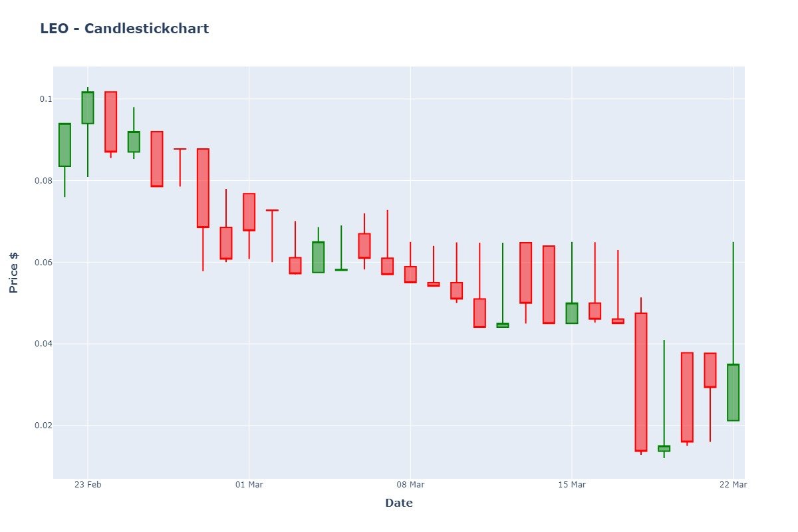The height and width of the screenshot is (532, 798).
Task: Click the chart title LEO - Candlestickchart
Action: tap(124, 29)
